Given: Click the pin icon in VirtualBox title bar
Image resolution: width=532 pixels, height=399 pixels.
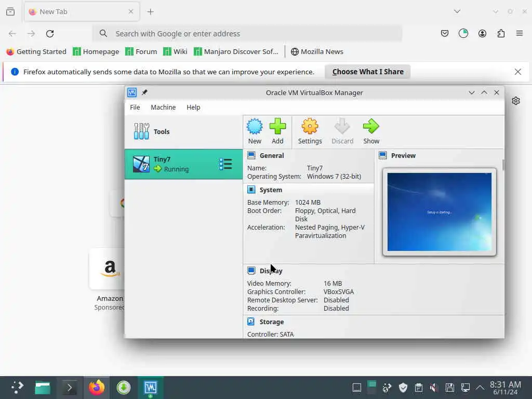Looking at the screenshot, I should pyautogui.click(x=144, y=92).
